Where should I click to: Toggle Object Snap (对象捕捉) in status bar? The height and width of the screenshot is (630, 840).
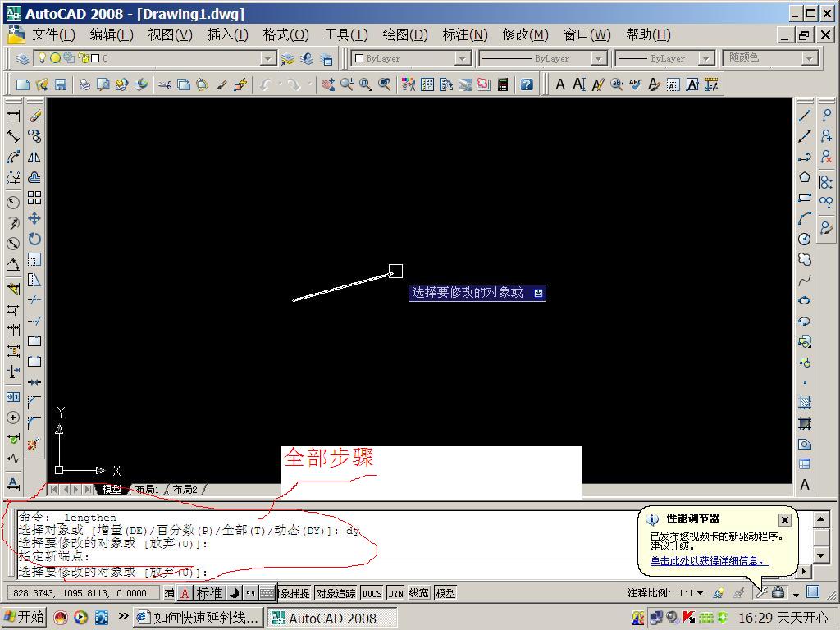(x=294, y=593)
